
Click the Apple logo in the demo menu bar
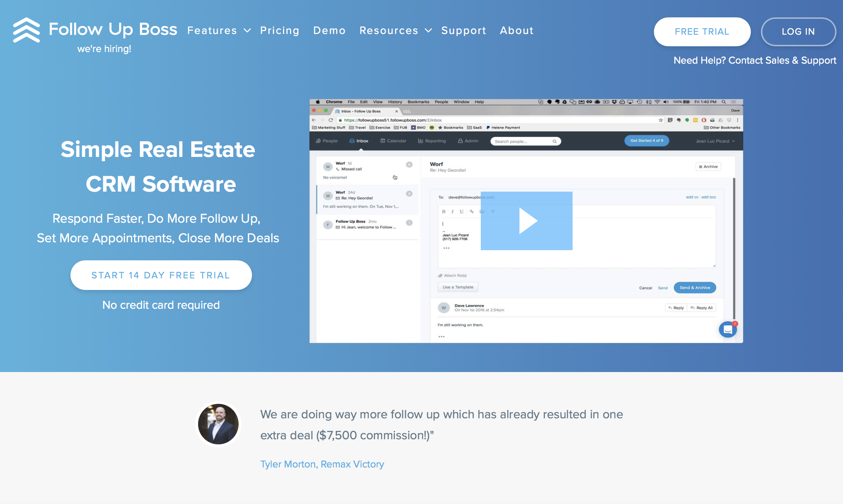318,102
